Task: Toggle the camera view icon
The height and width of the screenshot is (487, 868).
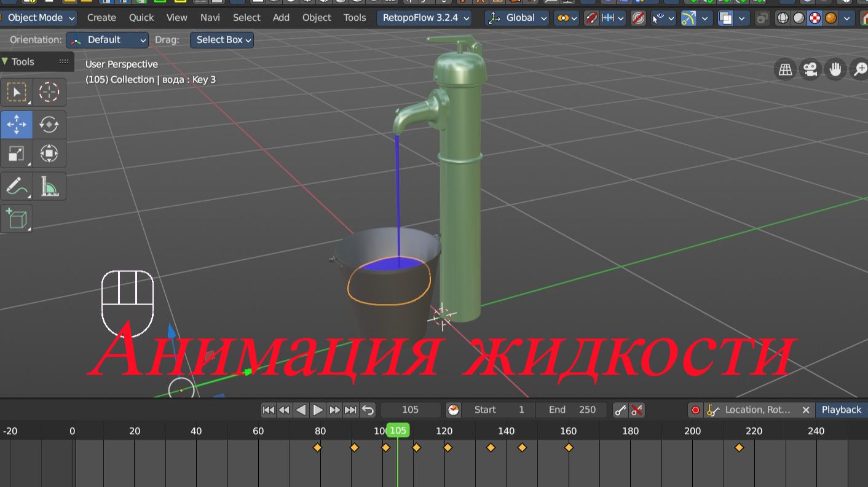Action: [810, 70]
